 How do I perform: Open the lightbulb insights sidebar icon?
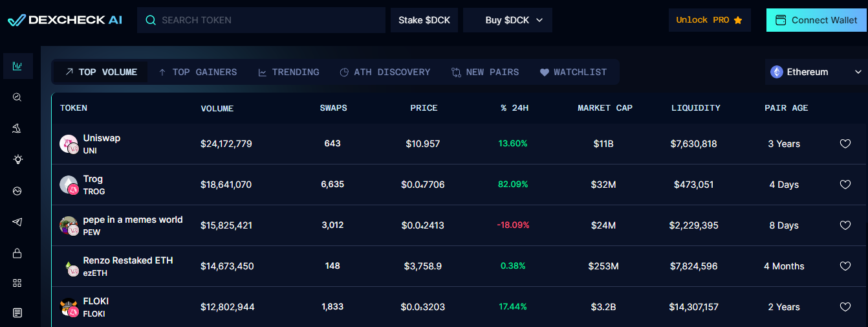pyautogui.click(x=17, y=159)
